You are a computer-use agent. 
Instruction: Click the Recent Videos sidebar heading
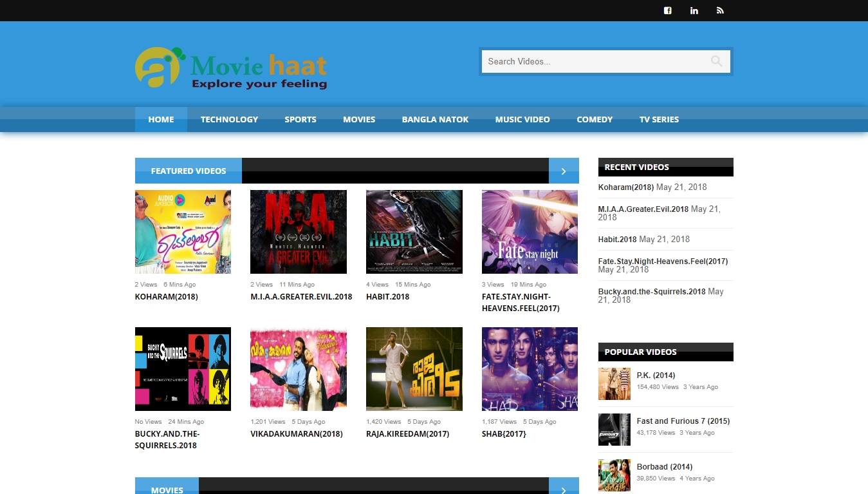pos(637,167)
